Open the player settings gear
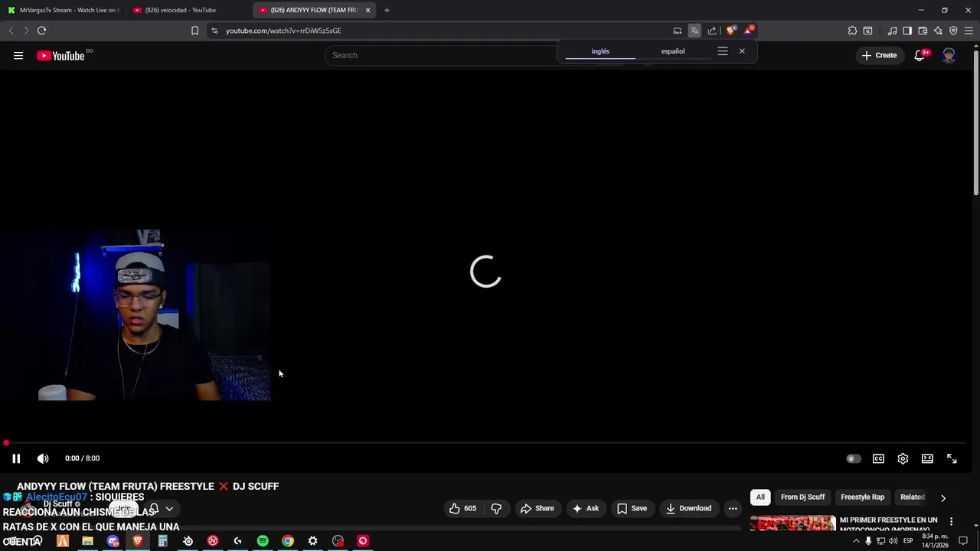Screen dimensions: 980x551 903,458
